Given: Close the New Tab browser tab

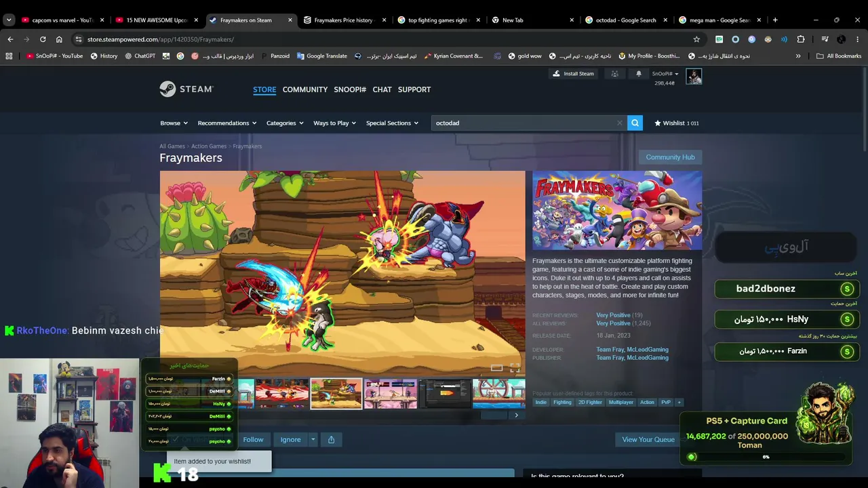Looking at the screenshot, I should tap(572, 20).
